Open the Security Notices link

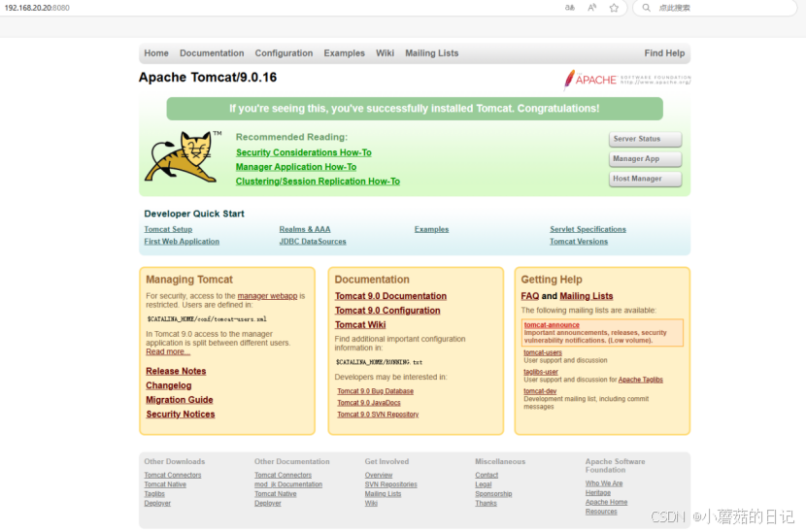[181, 415]
